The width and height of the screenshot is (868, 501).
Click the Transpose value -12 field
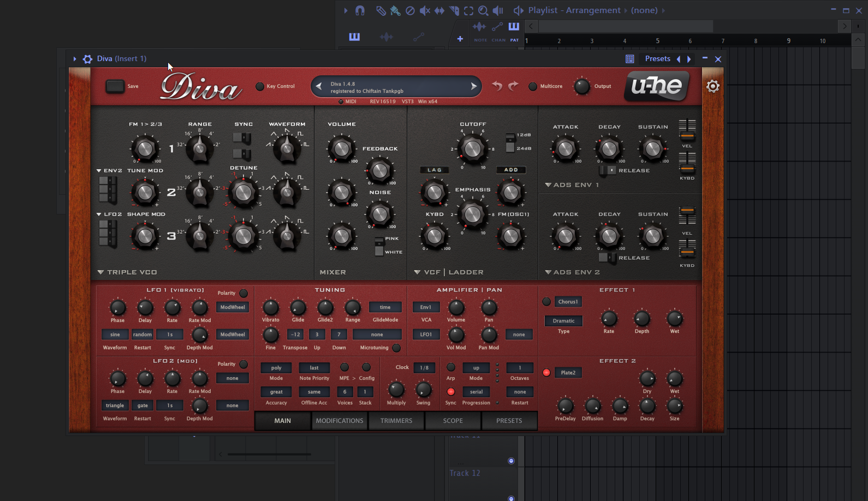pyautogui.click(x=295, y=335)
